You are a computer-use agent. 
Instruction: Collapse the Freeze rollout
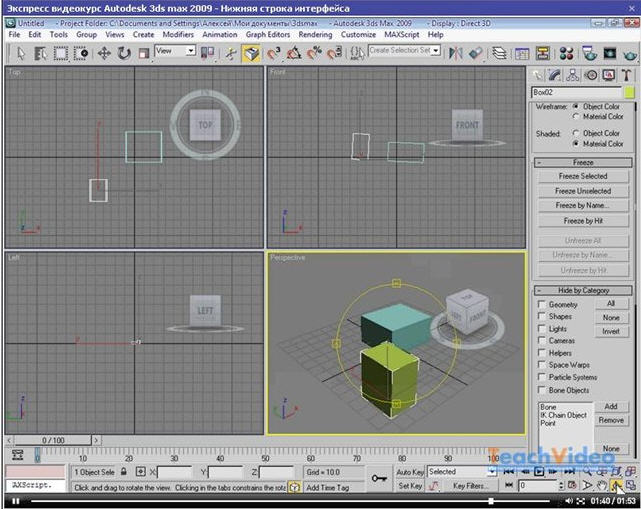point(583,162)
